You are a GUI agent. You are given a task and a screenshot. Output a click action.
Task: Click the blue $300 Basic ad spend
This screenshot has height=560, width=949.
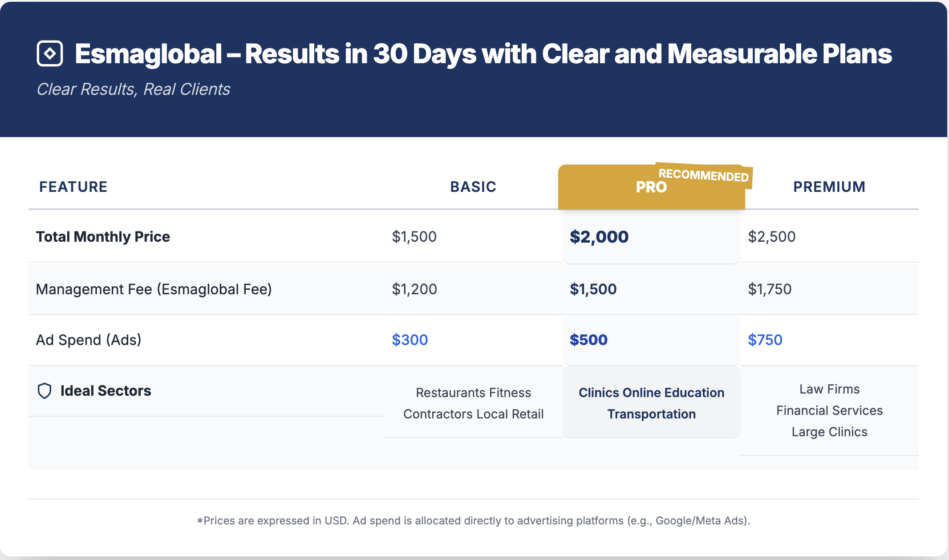[x=410, y=340]
